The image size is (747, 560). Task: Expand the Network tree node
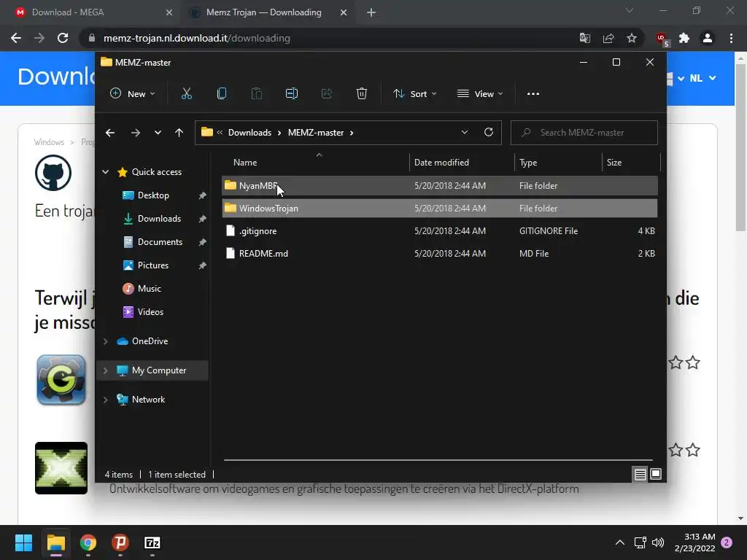pyautogui.click(x=105, y=400)
